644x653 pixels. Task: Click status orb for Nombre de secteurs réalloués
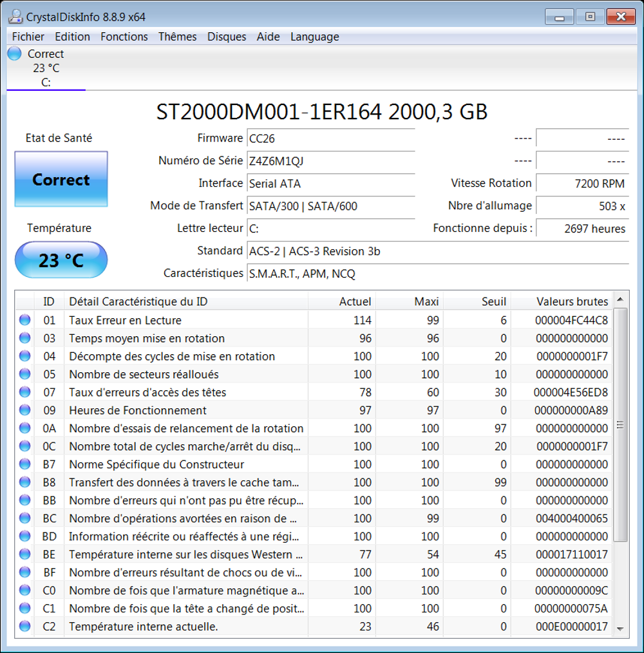25,374
